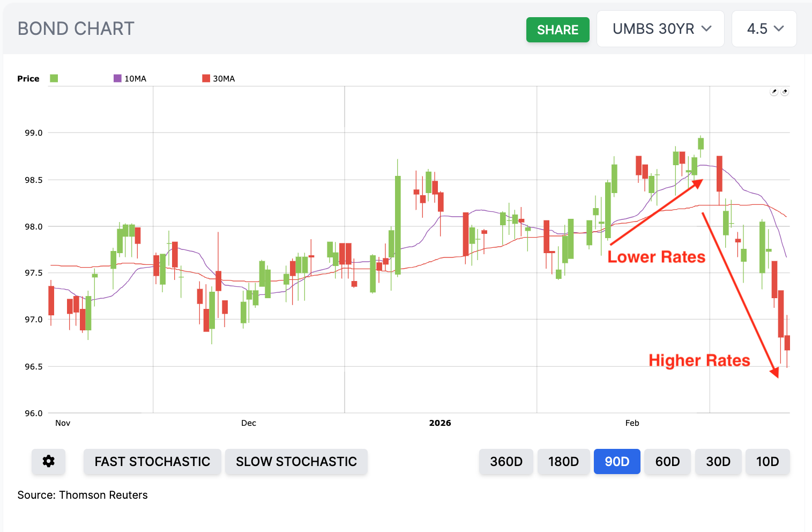Switch chart range to 60D

point(667,461)
